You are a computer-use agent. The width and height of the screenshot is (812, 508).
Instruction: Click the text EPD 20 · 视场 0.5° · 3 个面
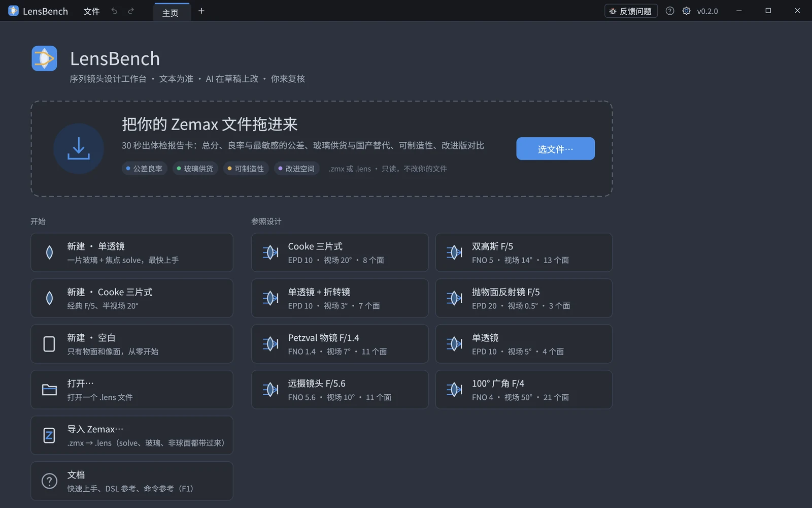coord(521,306)
